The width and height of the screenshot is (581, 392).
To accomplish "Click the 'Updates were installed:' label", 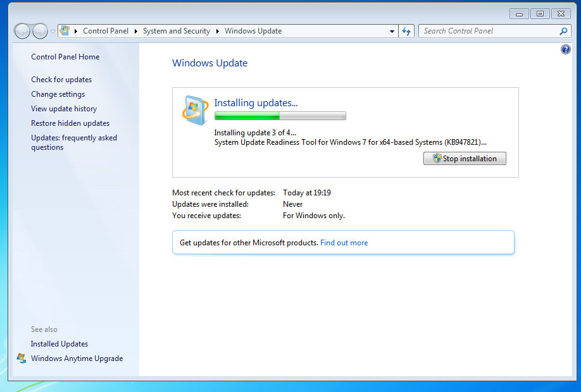I will 210,204.
